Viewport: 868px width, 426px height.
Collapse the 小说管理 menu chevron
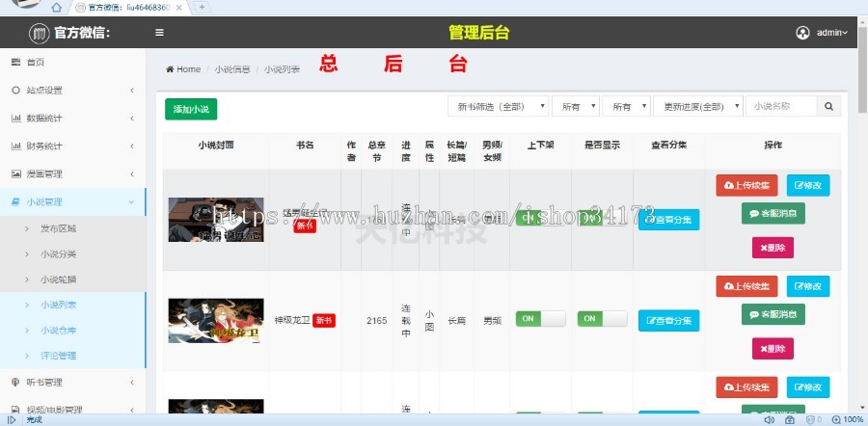click(132, 202)
